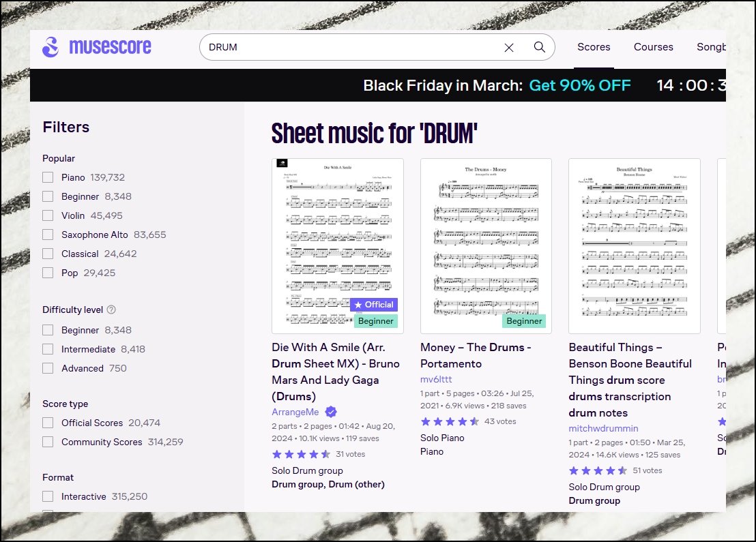
Task: Click star rating of Money – The Drums
Action: pyautogui.click(x=450, y=421)
